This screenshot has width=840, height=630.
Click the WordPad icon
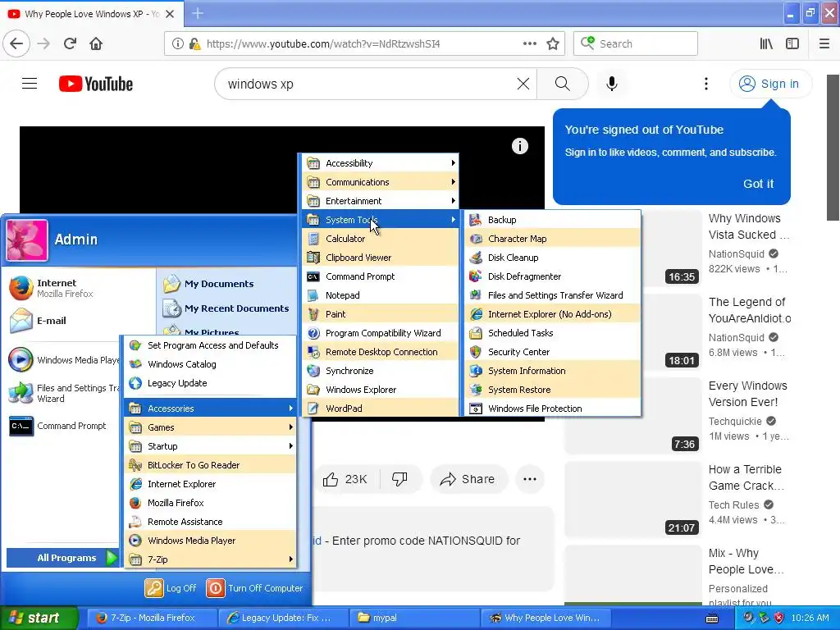[313, 409]
